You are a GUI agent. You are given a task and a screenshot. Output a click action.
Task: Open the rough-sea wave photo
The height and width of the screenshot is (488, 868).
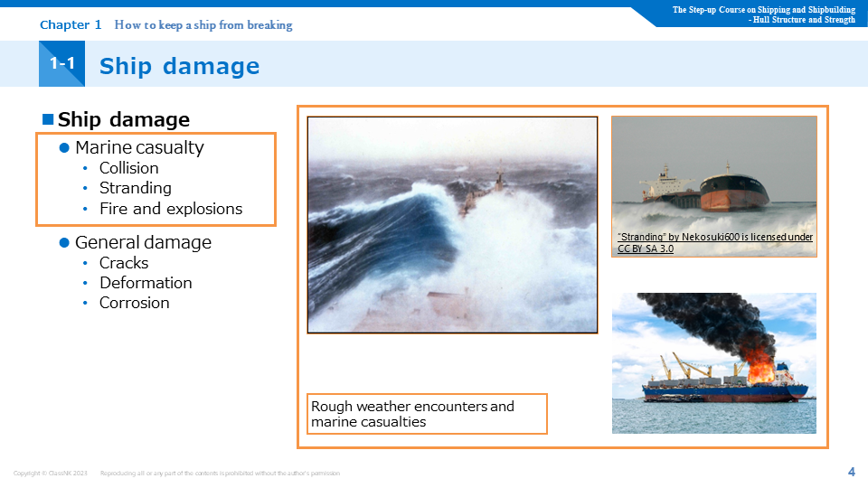452,225
